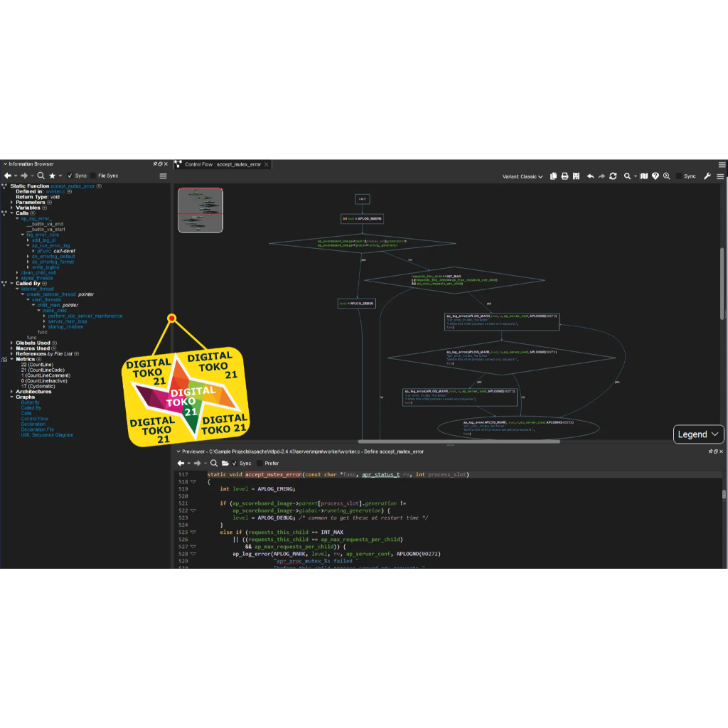This screenshot has width=728, height=728.
Task: Open graph toolbar hamburger menu
Action: click(x=720, y=176)
